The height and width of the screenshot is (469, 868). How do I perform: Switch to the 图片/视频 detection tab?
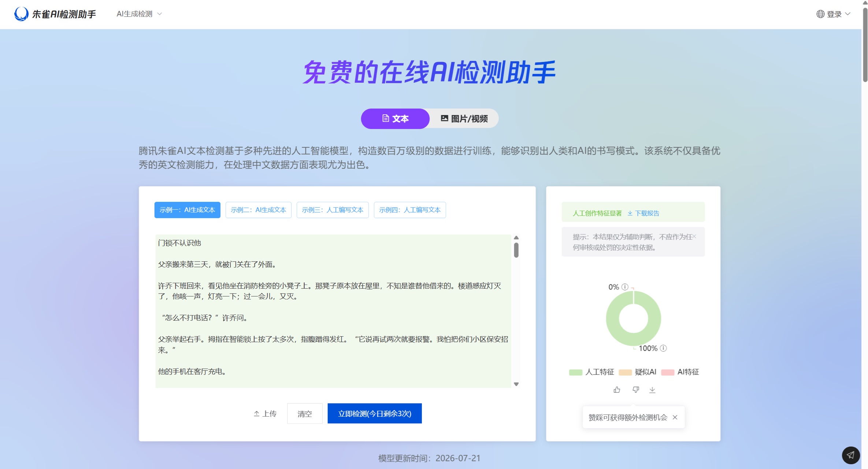464,118
